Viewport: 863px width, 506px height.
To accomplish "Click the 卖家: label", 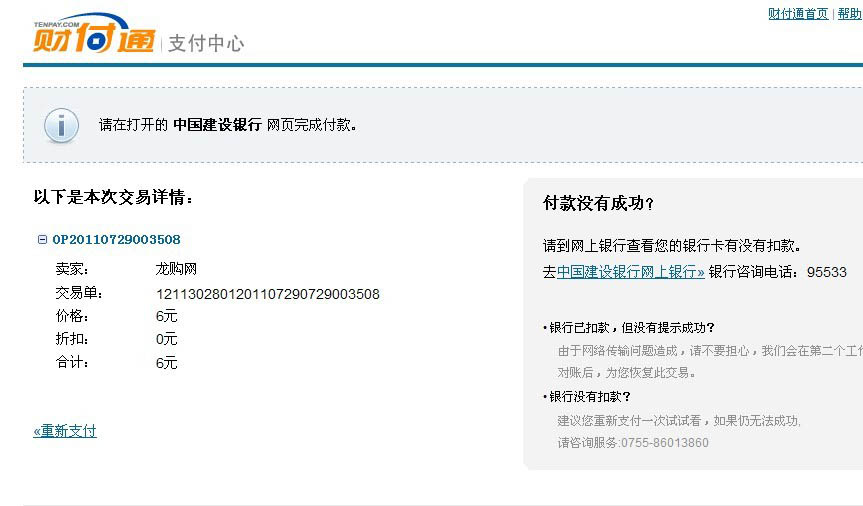I will (x=72, y=269).
